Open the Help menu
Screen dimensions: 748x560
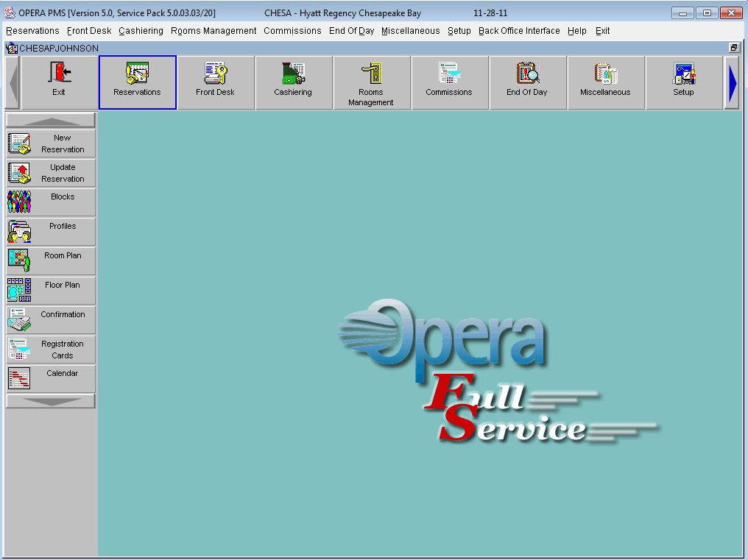[x=577, y=31]
